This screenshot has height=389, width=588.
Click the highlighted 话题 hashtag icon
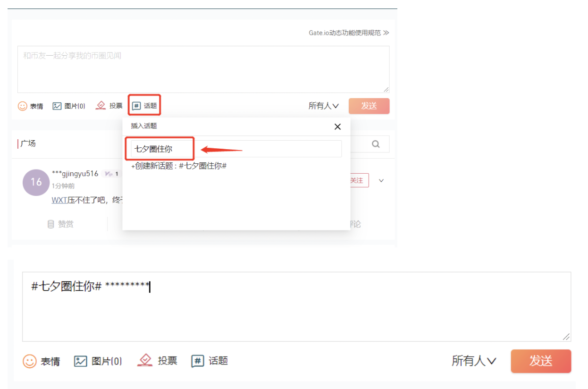136,106
